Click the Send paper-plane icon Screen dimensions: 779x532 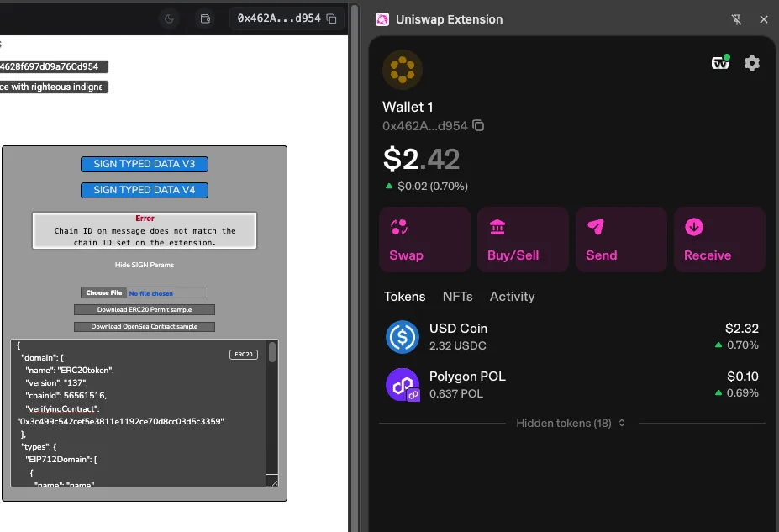597,227
